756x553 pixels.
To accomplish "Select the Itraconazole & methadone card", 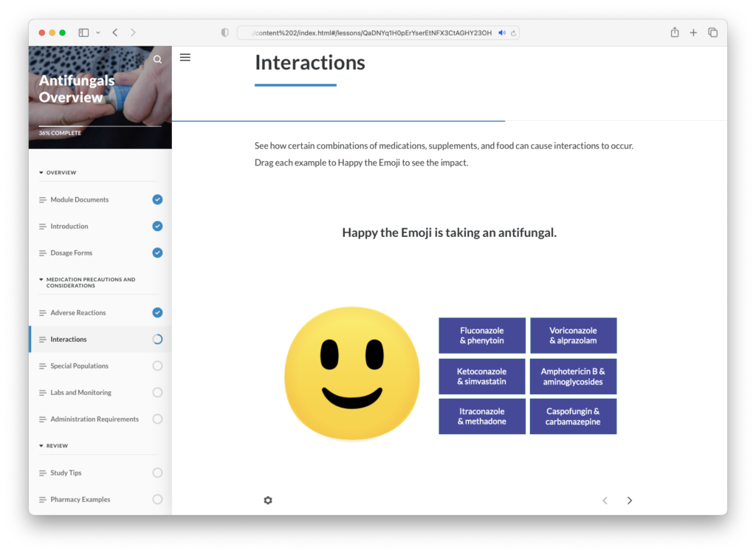I will point(481,416).
